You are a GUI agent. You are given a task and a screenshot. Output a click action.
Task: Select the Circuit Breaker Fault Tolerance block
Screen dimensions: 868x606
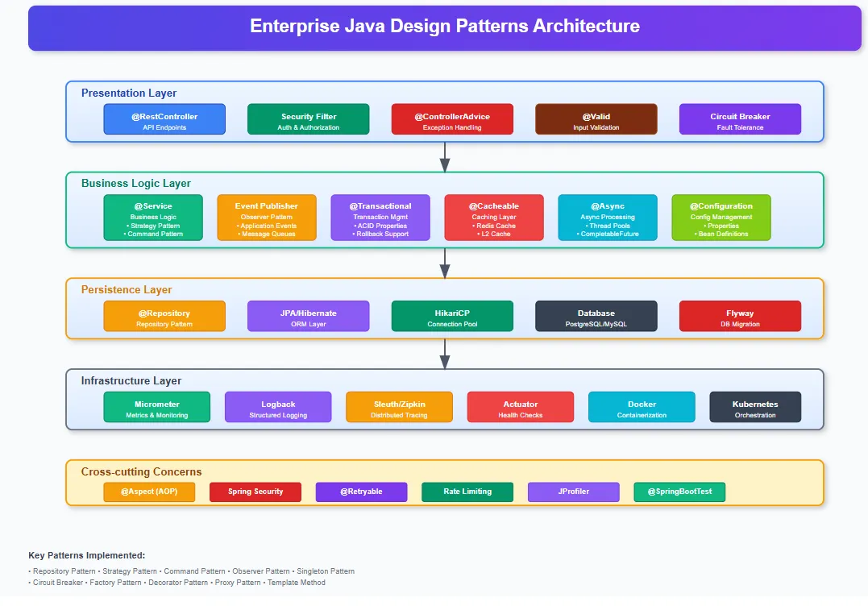(x=740, y=118)
